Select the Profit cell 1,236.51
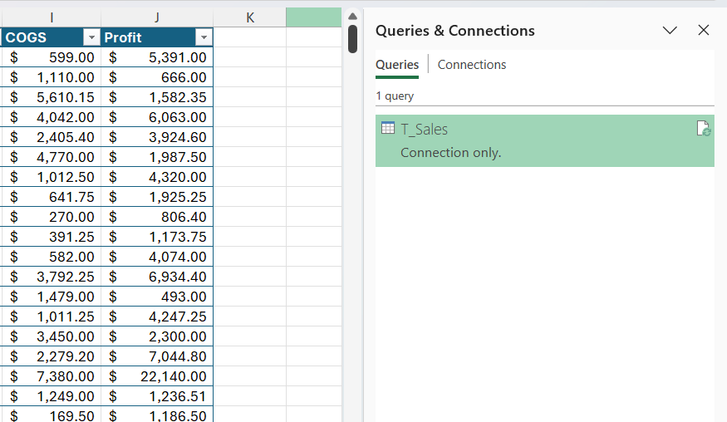 click(157, 396)
